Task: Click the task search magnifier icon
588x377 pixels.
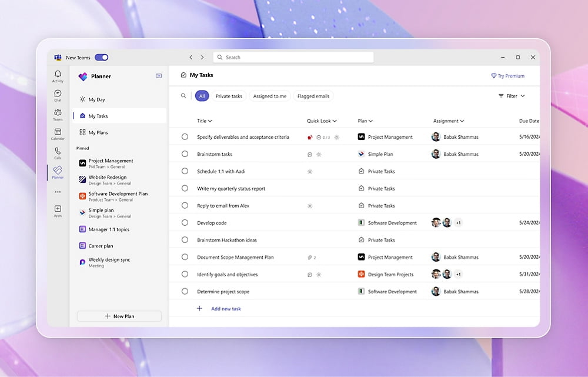Action: 183,96
